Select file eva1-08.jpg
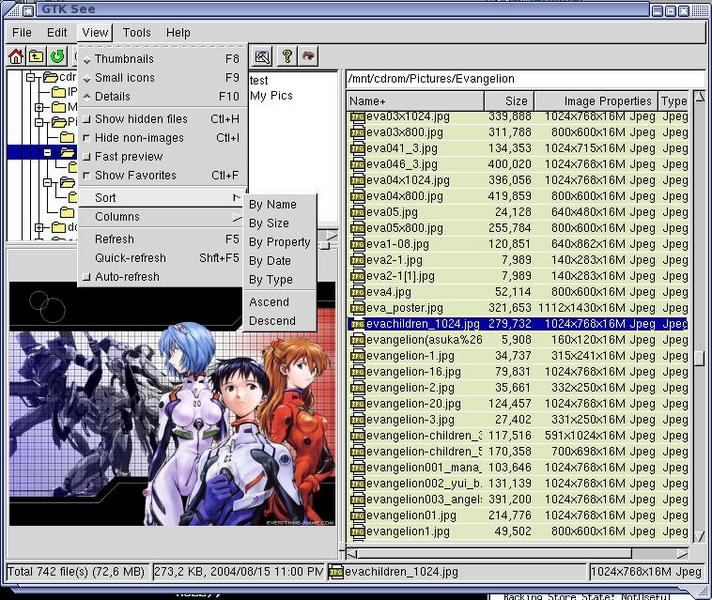 tap(518, 244)
